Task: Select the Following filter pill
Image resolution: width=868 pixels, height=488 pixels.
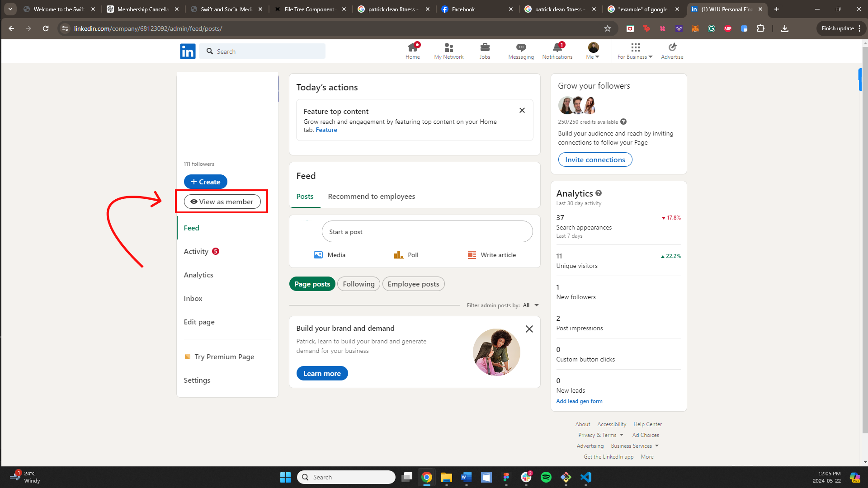Action: click(359, 284)
